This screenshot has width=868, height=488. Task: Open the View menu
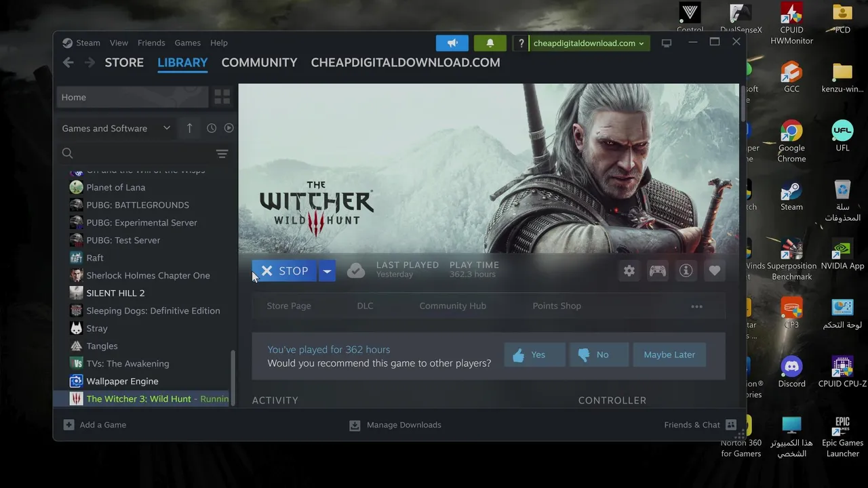(119, 43)
